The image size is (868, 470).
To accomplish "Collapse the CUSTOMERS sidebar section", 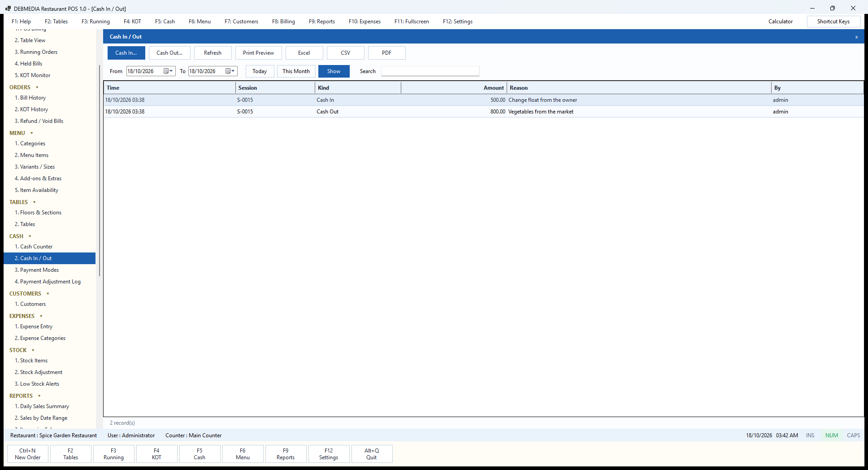I will 48,294.
